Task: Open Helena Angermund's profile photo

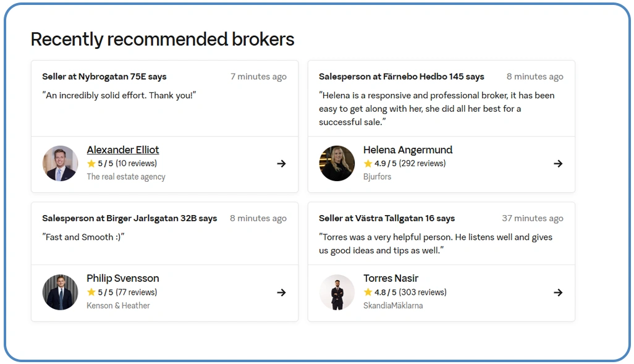Action: tap(337, 164)
